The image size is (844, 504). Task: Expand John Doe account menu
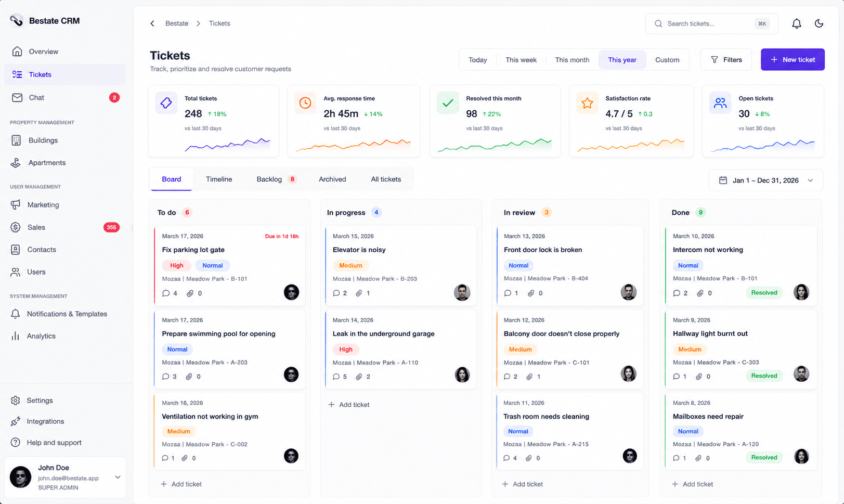[118, 477]
